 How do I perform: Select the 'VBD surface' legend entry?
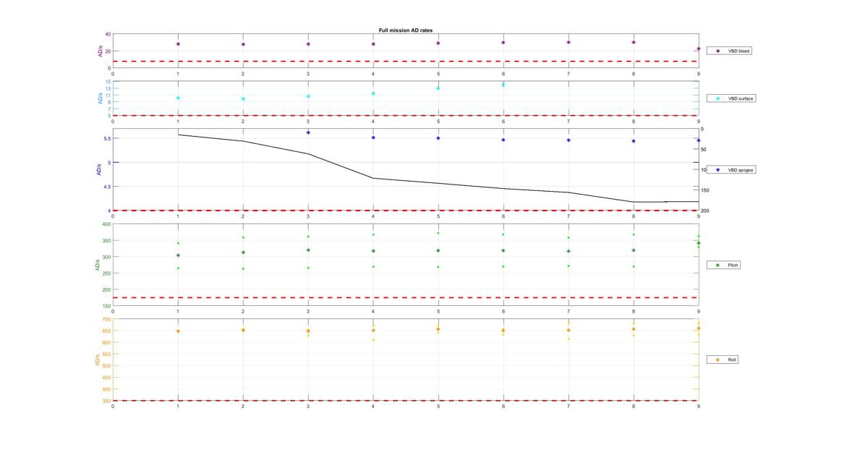click(731, 98)
